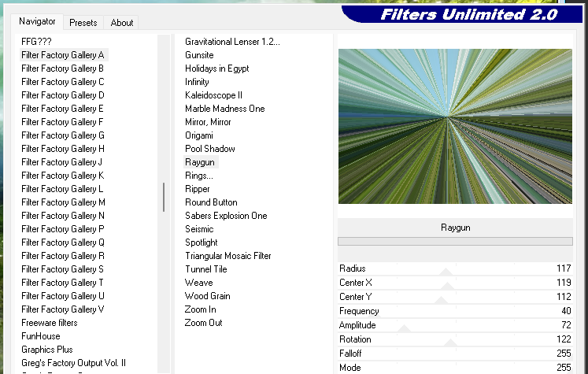Viewport: 588px width, 374px height.
Task: Select Filter Factory Gallery N
Action: (x=63, y=216)
